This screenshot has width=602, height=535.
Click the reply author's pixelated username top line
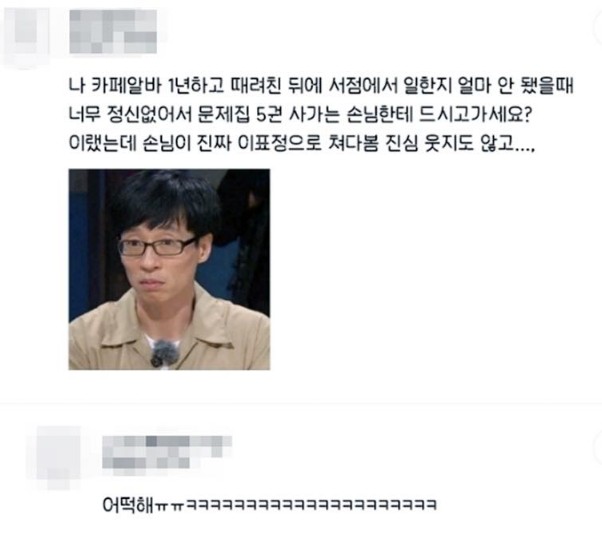point(167,445)
